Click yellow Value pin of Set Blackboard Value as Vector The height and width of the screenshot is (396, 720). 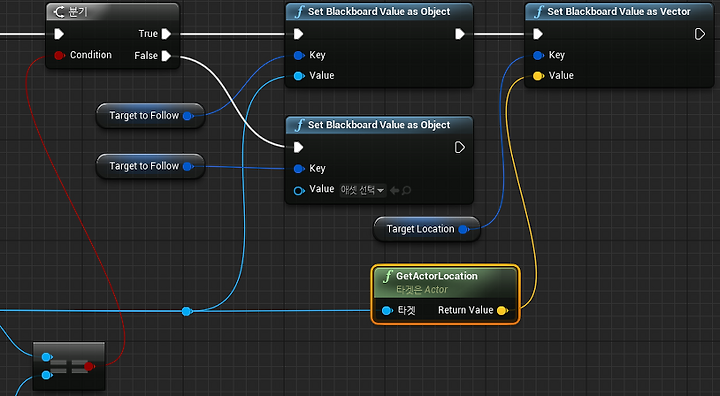[x=539, y=75]
